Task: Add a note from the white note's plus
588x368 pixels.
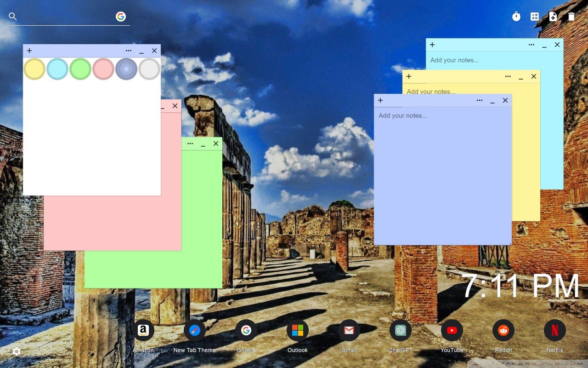Action: (x=29, y=51)
